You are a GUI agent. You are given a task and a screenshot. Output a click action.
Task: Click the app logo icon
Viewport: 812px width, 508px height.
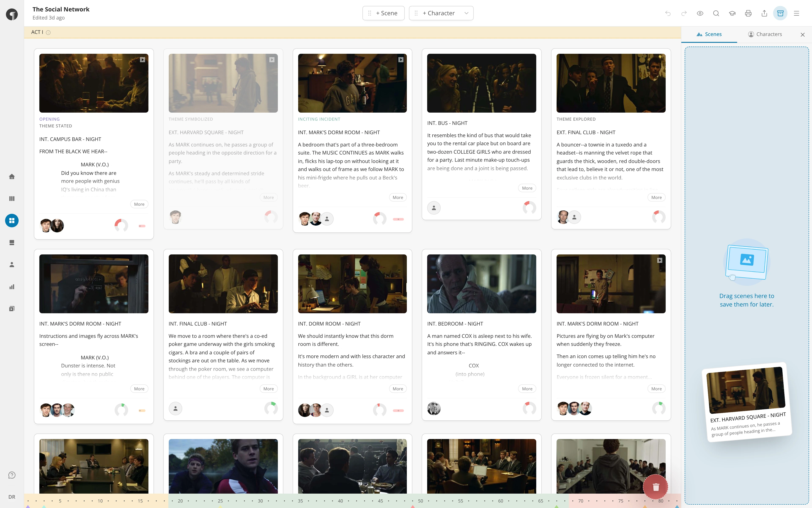12,14
